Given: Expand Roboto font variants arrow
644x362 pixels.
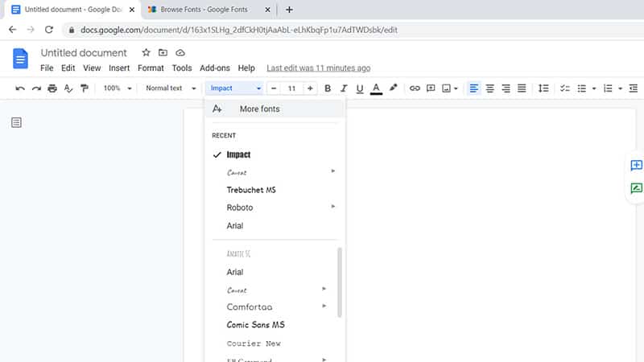Looking at the screenshot, I should tap(333, 207).
